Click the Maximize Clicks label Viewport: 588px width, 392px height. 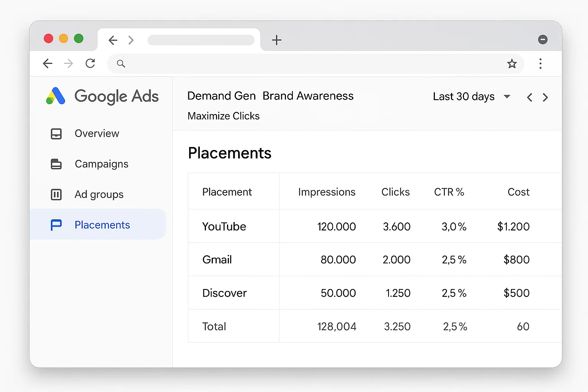[x=223, y=116]
